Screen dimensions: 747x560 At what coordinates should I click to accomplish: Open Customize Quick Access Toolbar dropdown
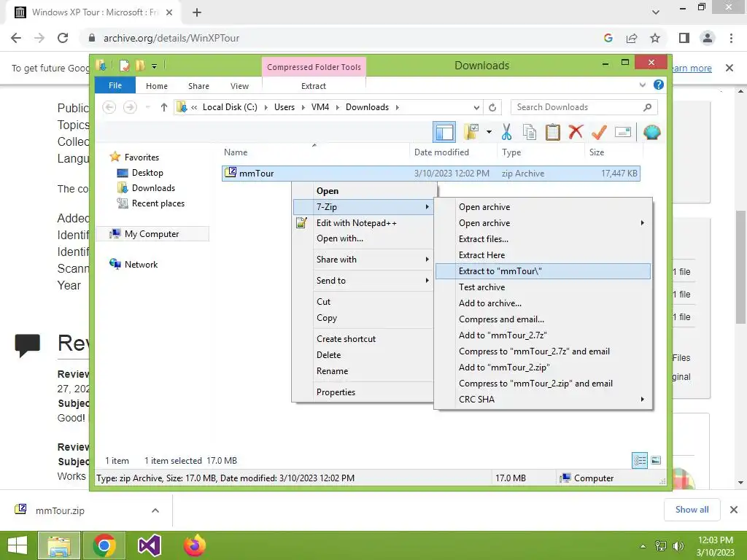[154, 66]
